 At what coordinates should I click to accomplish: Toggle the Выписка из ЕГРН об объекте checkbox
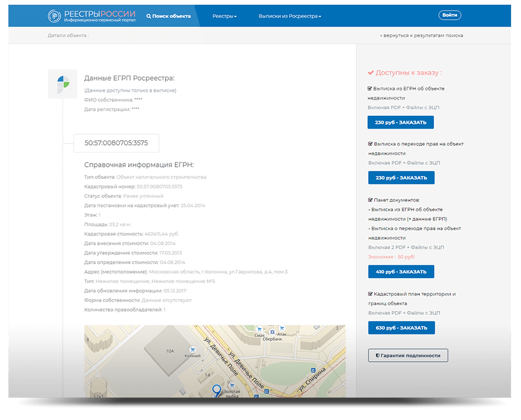[370, 89]
